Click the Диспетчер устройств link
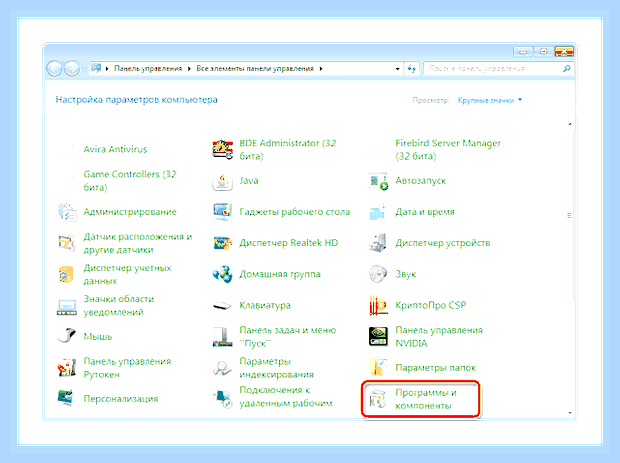 pos(443,243)
